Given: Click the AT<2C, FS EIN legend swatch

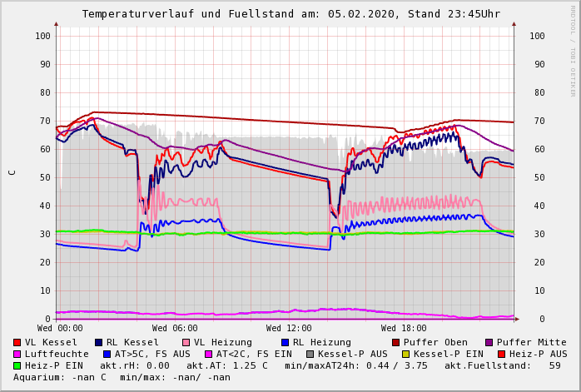Looking at the screenshot, I should point(209,354).
